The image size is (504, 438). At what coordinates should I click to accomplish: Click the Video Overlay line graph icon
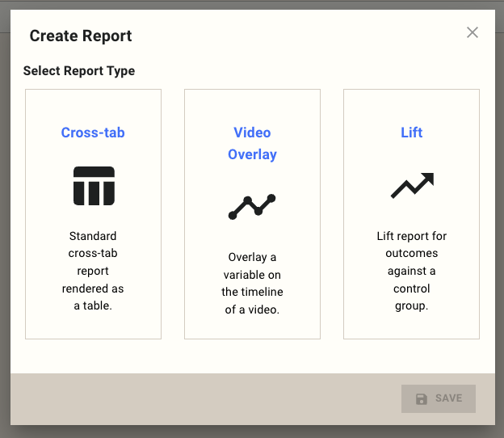pyautogui.click(x=252, y=207)
